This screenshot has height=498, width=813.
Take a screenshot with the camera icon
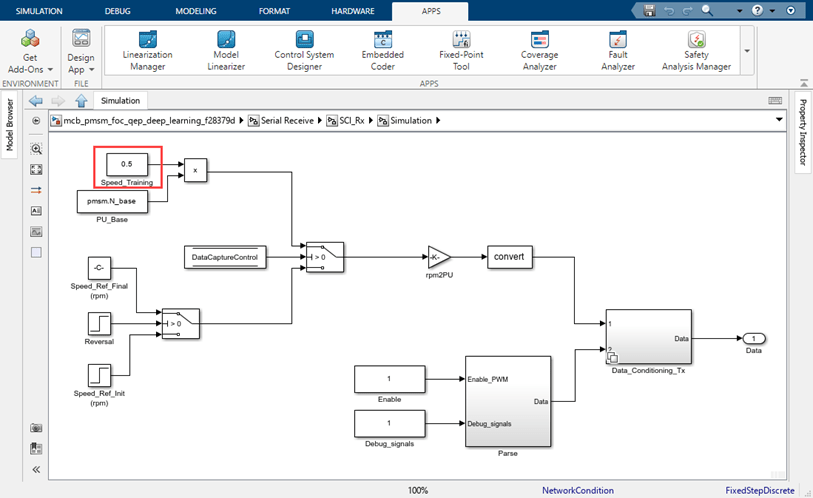click(x=37, y=427)
